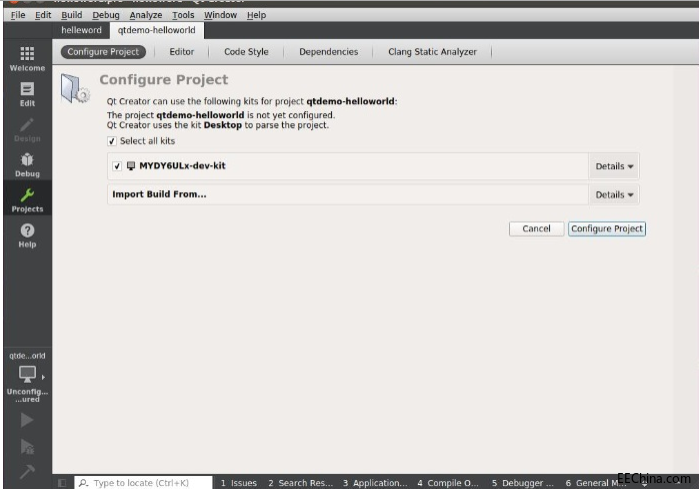The image size is (699, 491).
Task: Open the Search Results output pane
Action: 300,483
